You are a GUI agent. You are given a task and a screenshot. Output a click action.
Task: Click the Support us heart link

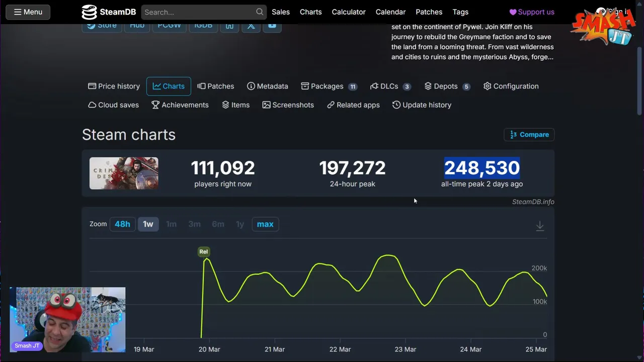tap(532, 12)
